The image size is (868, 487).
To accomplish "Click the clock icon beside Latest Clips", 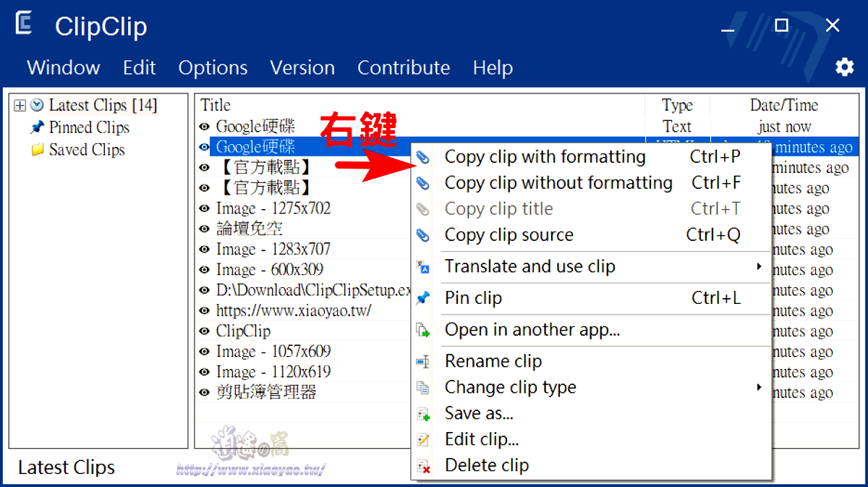I will click(37, 106).
